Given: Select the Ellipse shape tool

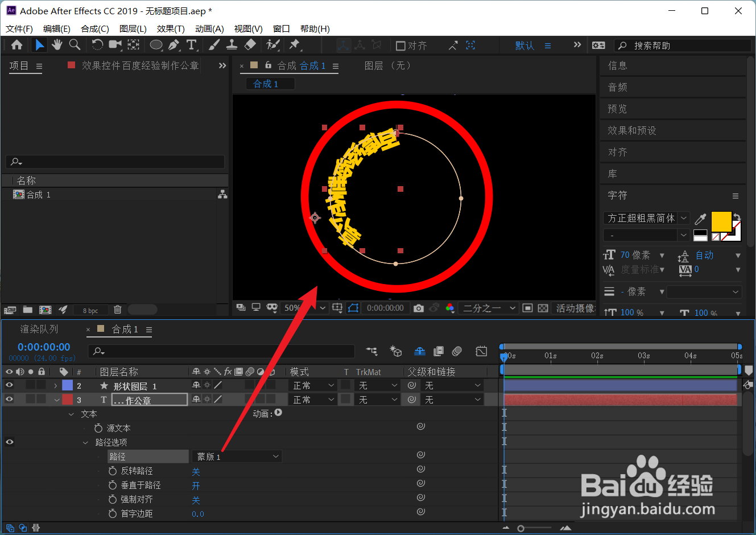Looking at the screenshot, I should (x=156, y=45).
